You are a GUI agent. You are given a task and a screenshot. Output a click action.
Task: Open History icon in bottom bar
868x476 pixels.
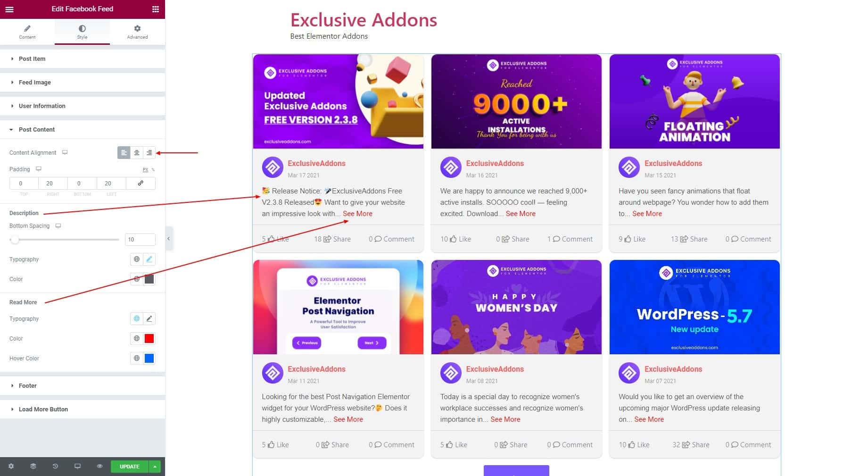(x=55, y=466)
